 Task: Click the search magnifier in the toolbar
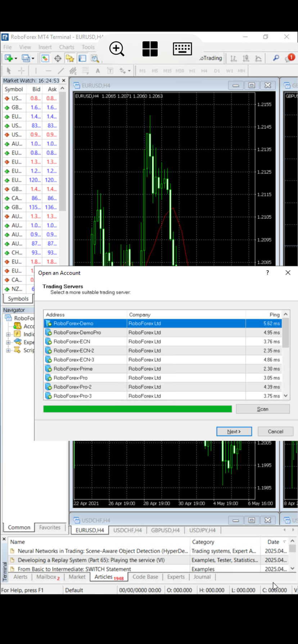276,58
